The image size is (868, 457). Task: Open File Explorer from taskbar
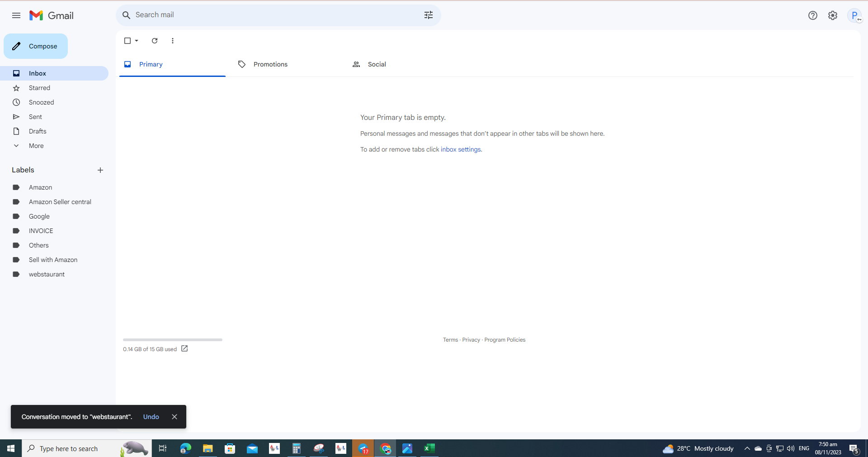[208, 448]
